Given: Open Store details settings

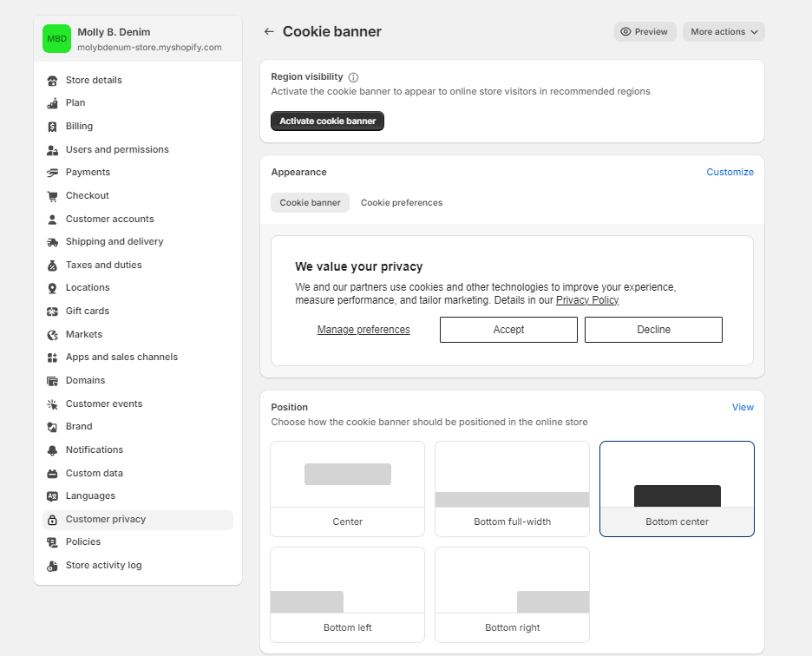Looking at the screenshot, I should (x=138, y=81).
